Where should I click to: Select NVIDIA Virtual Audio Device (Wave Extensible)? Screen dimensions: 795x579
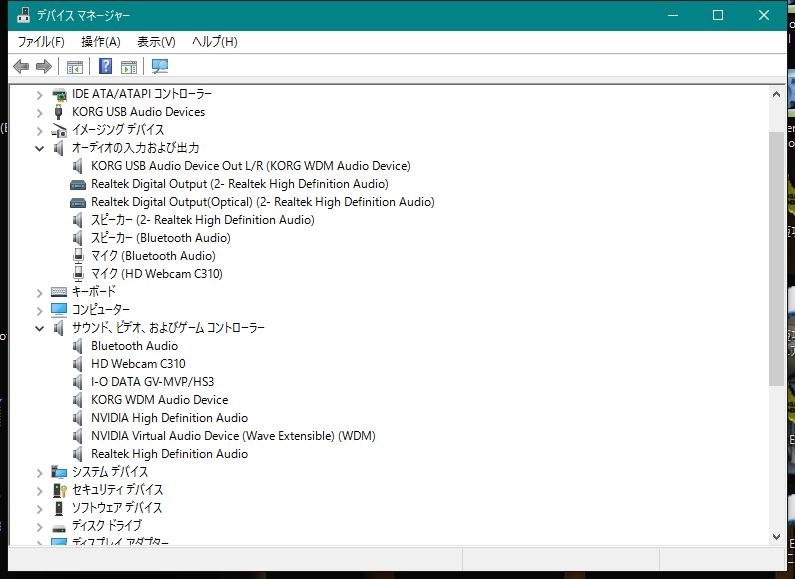pos(233,436)
